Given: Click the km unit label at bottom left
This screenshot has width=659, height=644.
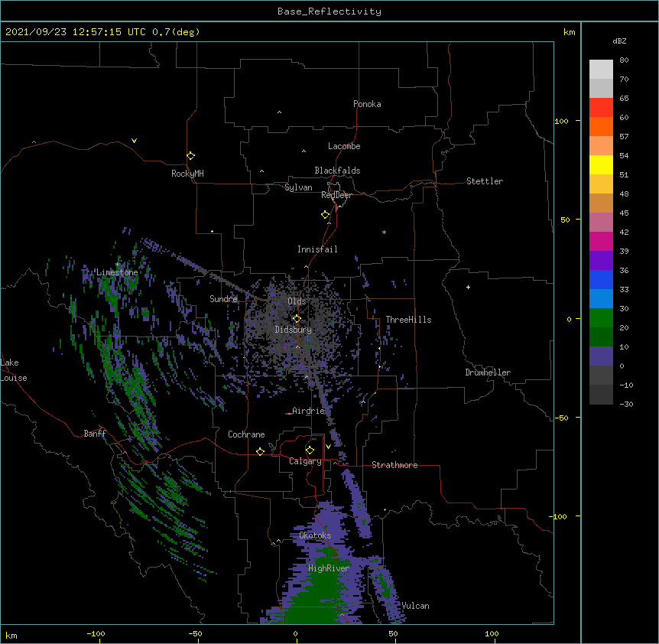Looking at the screenshot, I should click(x=11, y=635).
